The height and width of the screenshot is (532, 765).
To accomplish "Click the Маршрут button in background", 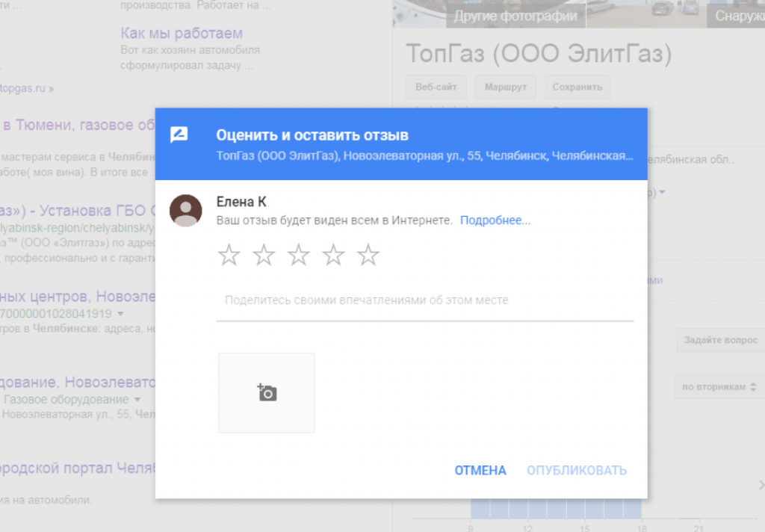I will (506, 87).
